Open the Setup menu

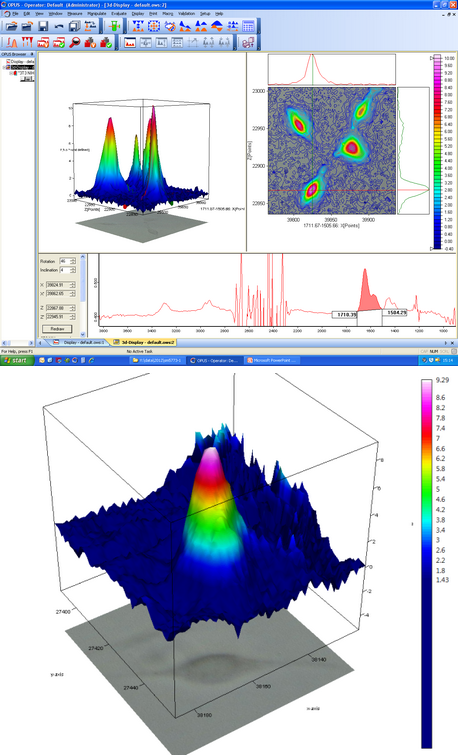tap(205, 13)
